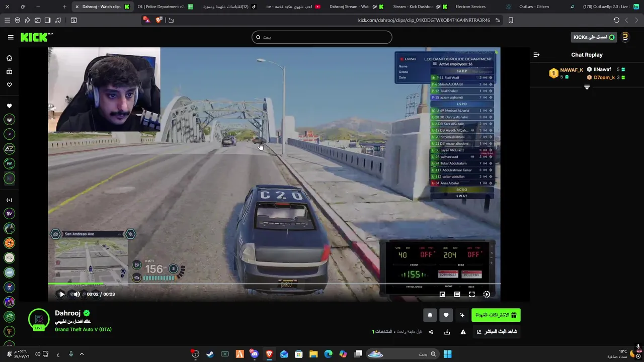Click watch live stream button

(x=497, y=332)
